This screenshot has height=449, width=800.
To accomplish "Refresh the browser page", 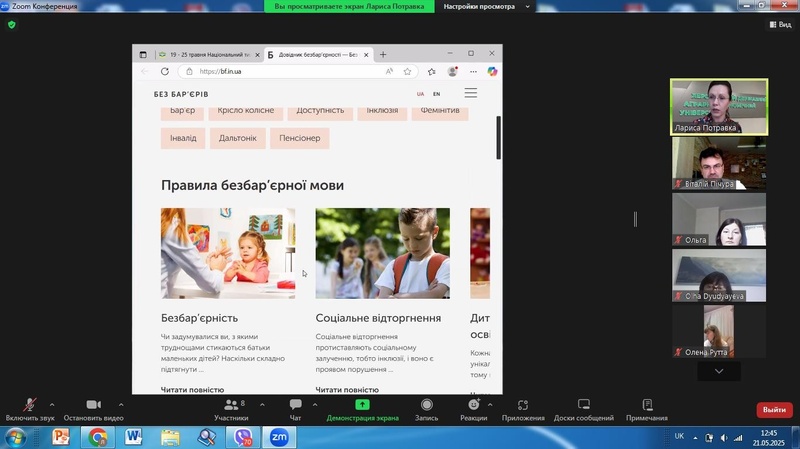I will click(164, 72).
